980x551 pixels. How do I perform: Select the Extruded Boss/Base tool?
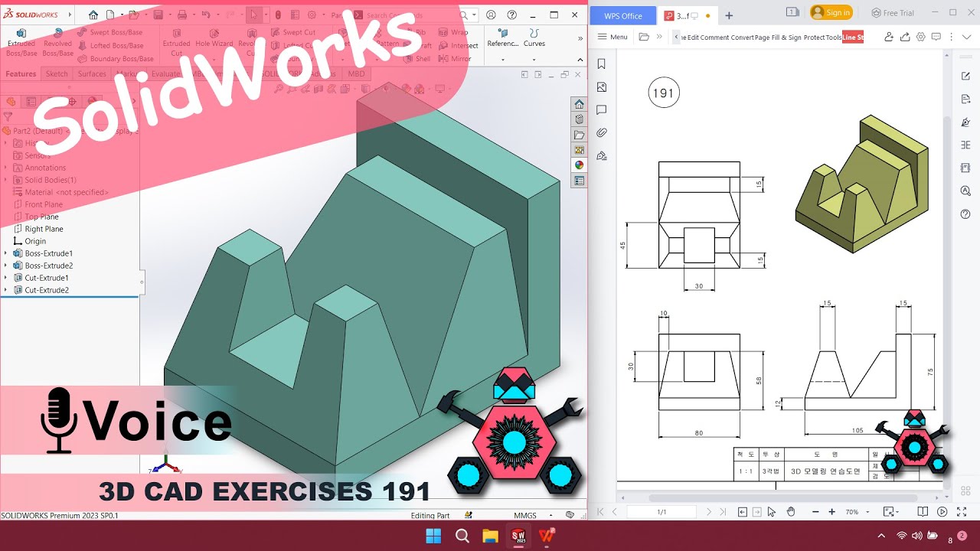click(21, 43)
